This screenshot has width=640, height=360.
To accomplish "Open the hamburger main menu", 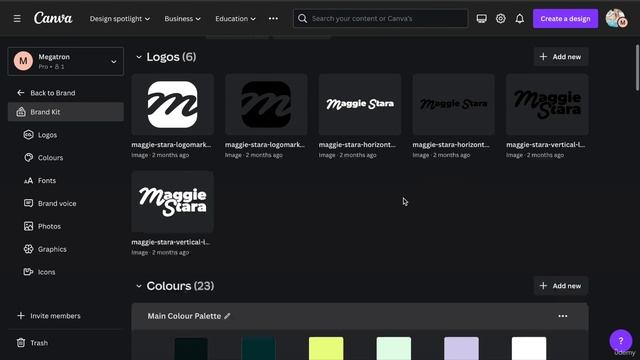I will pos(17,19).
